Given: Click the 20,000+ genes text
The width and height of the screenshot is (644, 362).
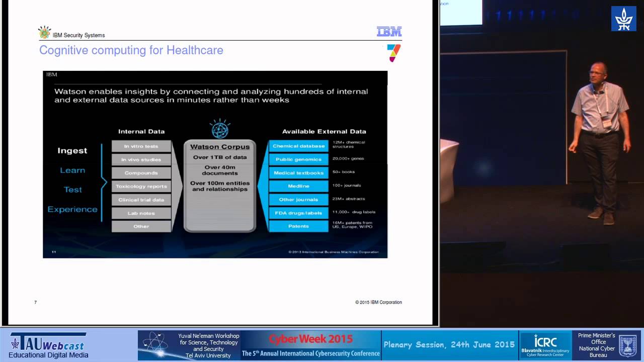Looking at the screenshot, I should 348,158.
